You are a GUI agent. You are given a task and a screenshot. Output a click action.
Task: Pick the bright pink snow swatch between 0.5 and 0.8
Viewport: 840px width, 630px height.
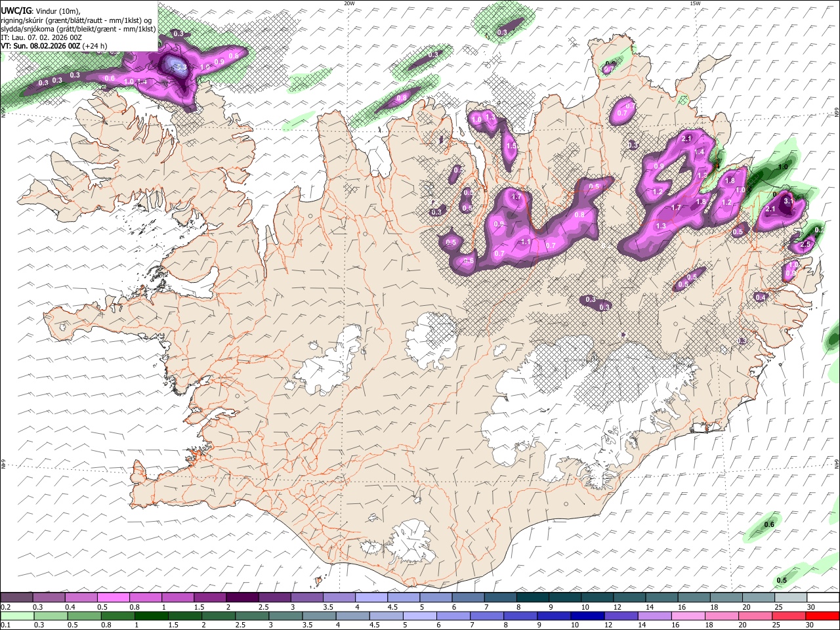[x=114, y=597]
